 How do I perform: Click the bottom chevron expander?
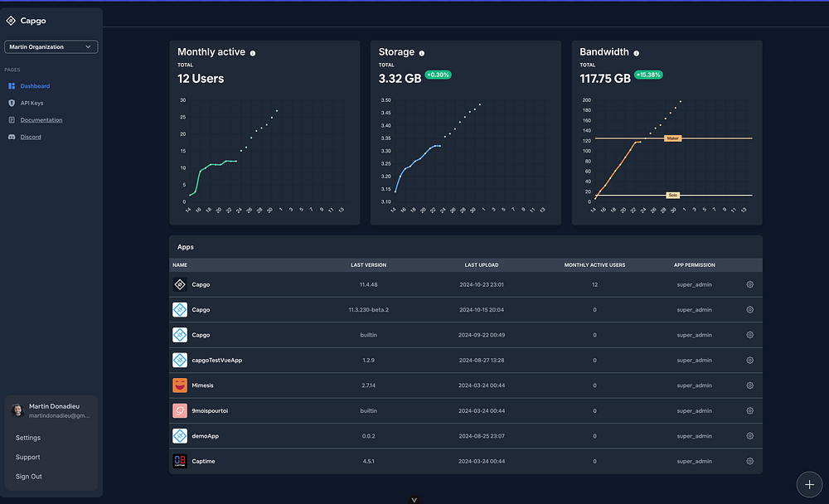pyautogui.click(x=414, y=500)
